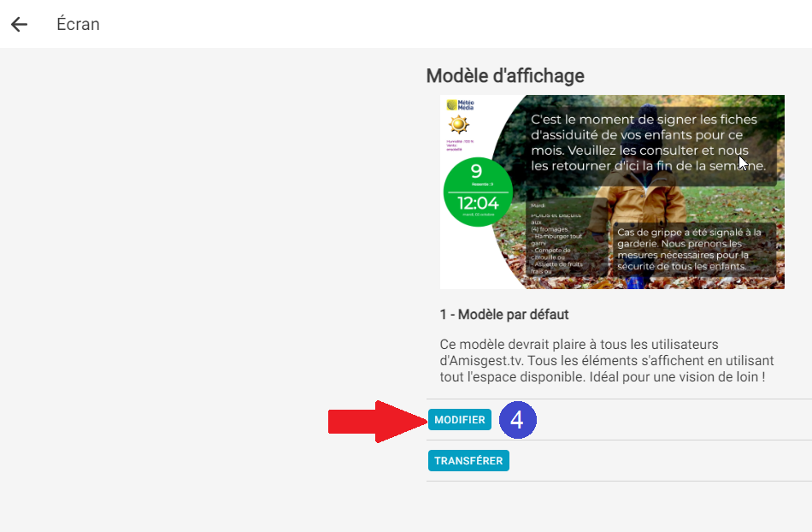Click the sun weather icon in preview
812x532 pixels.
(x=458, y=125)
